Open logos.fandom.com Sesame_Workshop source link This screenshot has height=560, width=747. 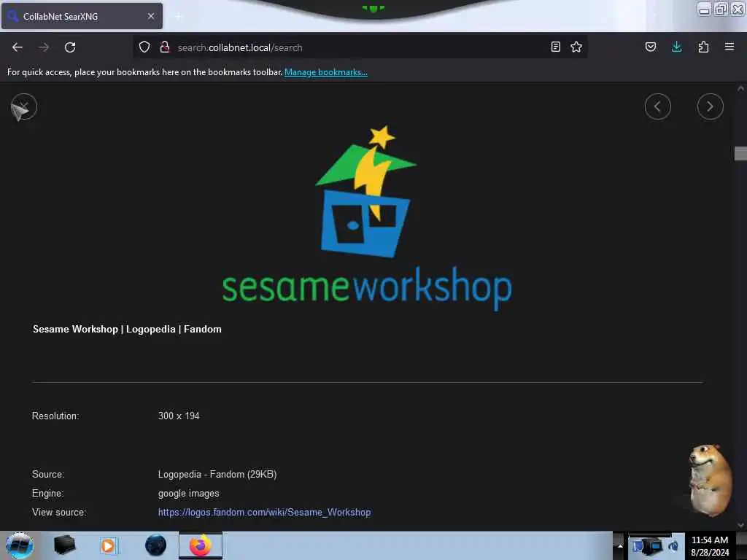(x=264, y=513)
